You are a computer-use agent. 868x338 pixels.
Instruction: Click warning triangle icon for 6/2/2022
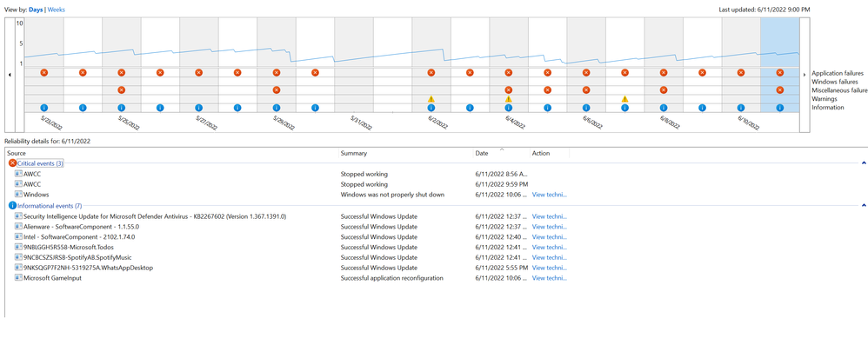coord(431,99)
